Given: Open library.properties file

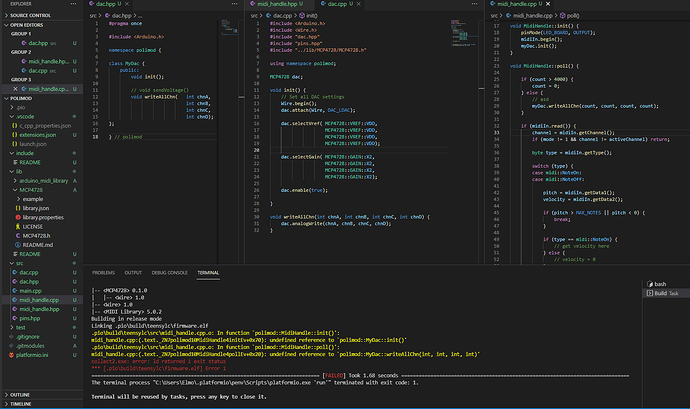Looking at the screenshot, I should 41,217.
